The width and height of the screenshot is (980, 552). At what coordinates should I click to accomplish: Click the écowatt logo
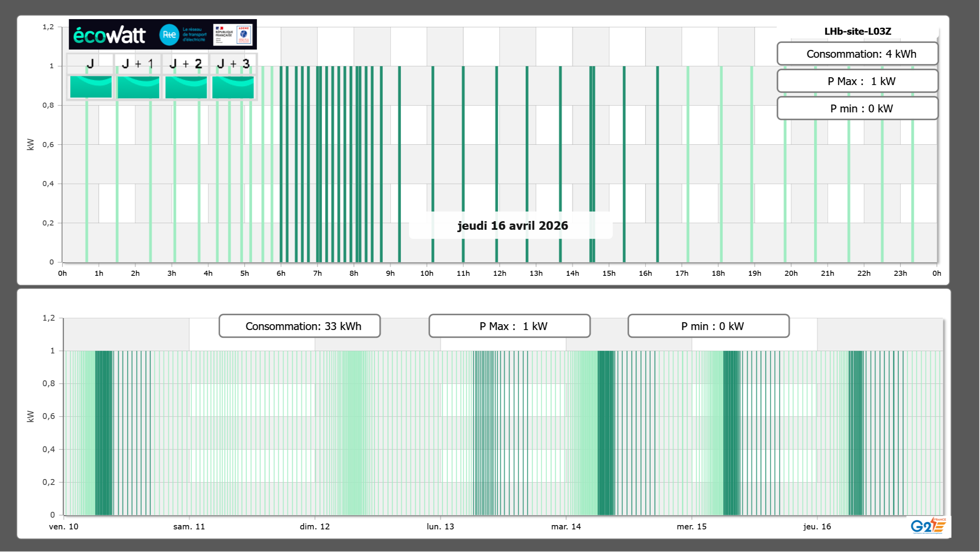[109, 35]
